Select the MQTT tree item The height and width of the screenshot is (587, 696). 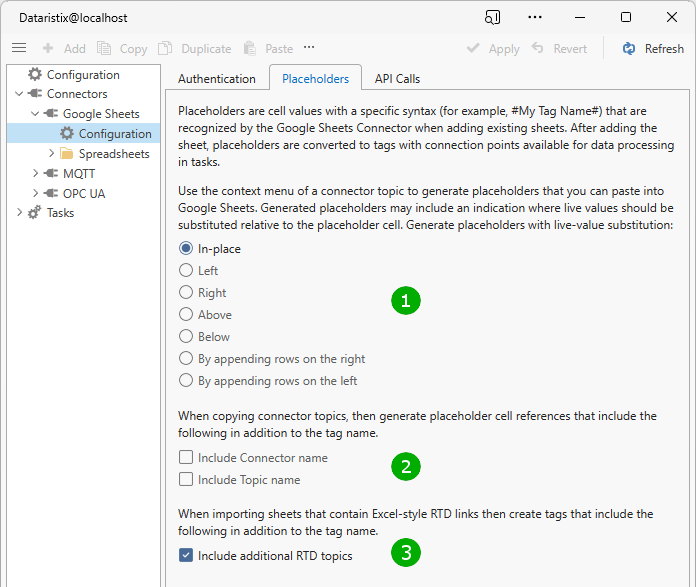pyautogui.click(x=79, y=174)
